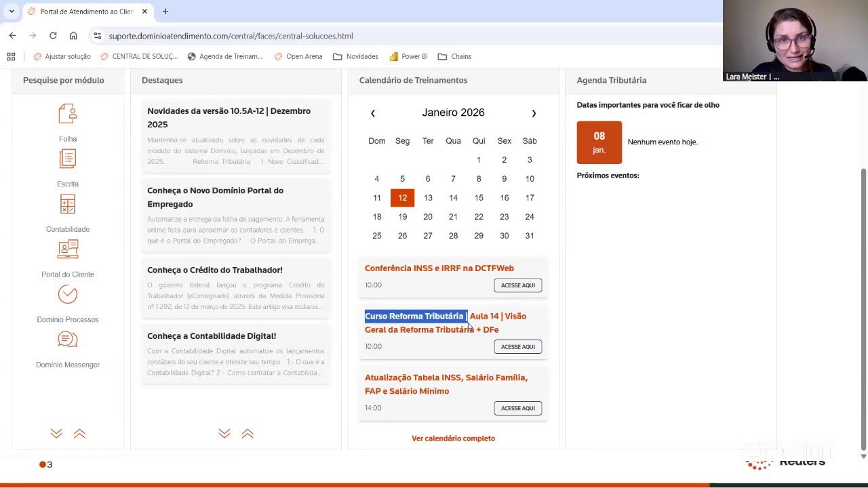Reload the page
Screen dimensions: 868x488
tap(53, 35)
